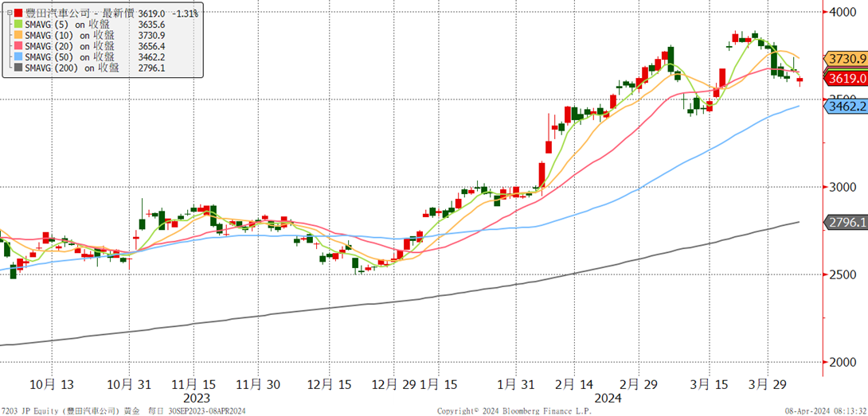Image resolution: width=868 pixels, height=416 pixels.
Task: Click the 08-Apr-2024 08:13:32 timestamp
Action: pyautogui.click(x=826, y=411)
